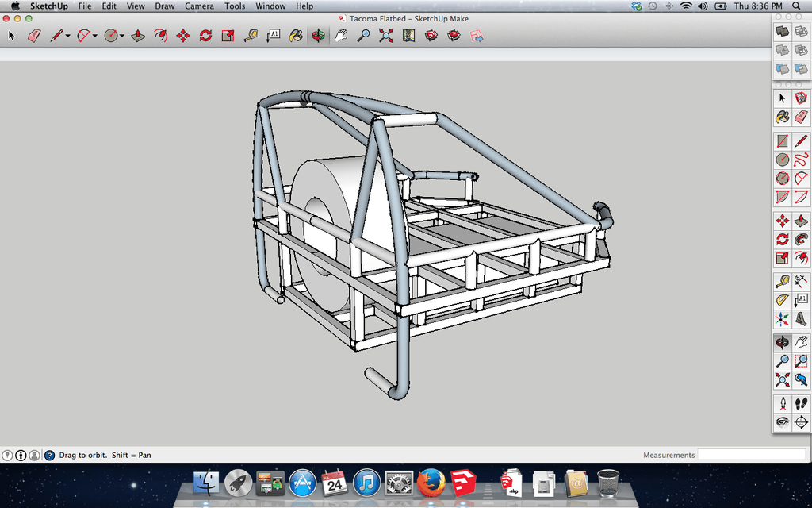Expand the Line tool dropdown arrow
This screenshot has width=812, height=508.
click(68, 36)
